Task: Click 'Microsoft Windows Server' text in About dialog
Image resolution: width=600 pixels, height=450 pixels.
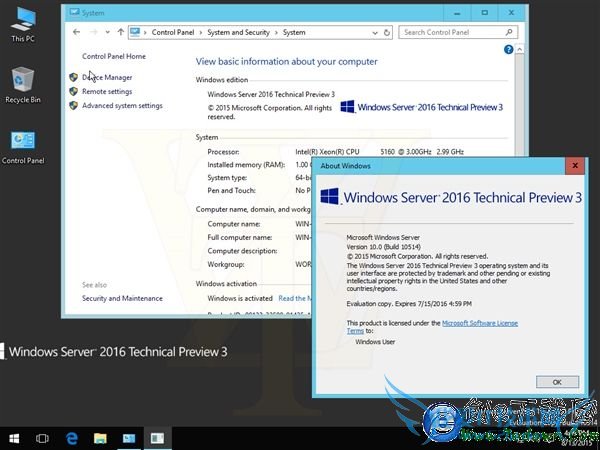Action: point(383,238)
